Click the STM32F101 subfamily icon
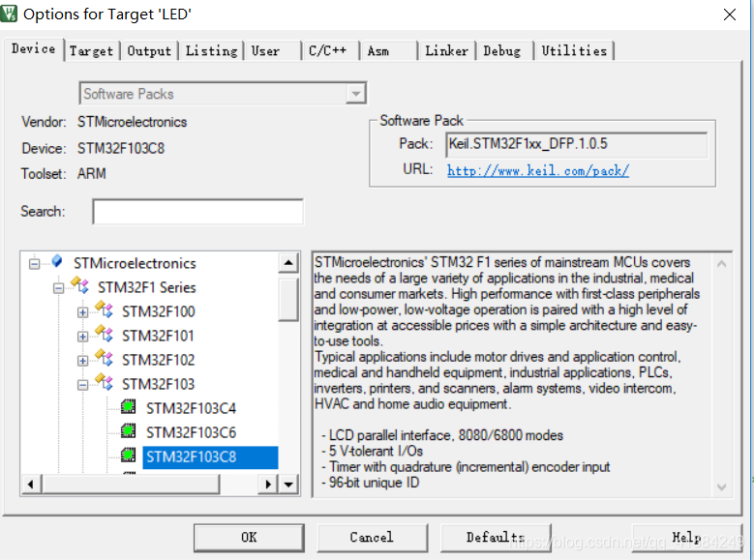Screen dimensions: 754x560 pos(104,333)
